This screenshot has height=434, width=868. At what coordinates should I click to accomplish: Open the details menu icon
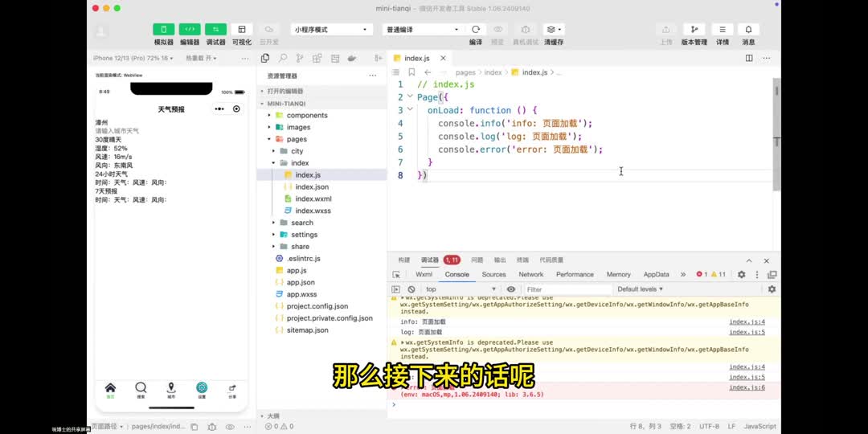pos(723,30)
